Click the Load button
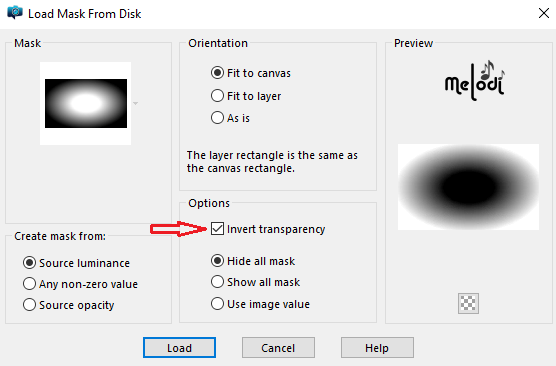This screenshot has width=556, height=366. tap(179, 348)
